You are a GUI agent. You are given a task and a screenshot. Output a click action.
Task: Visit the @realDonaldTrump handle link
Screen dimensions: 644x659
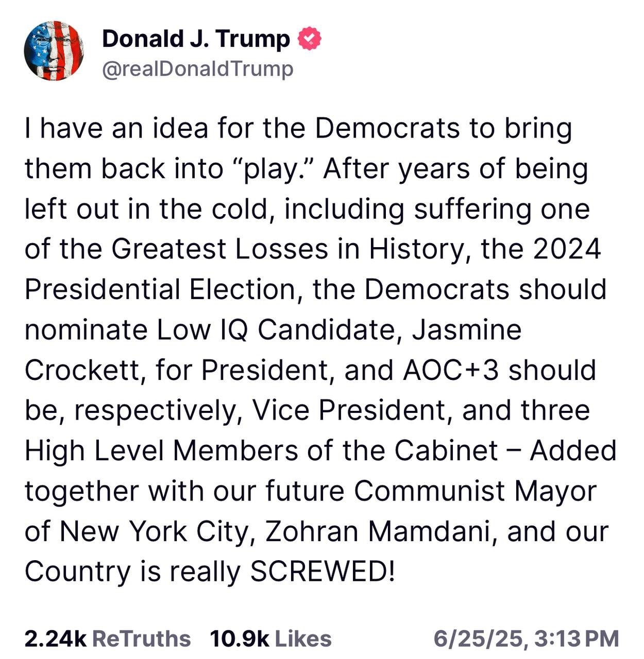198,69
